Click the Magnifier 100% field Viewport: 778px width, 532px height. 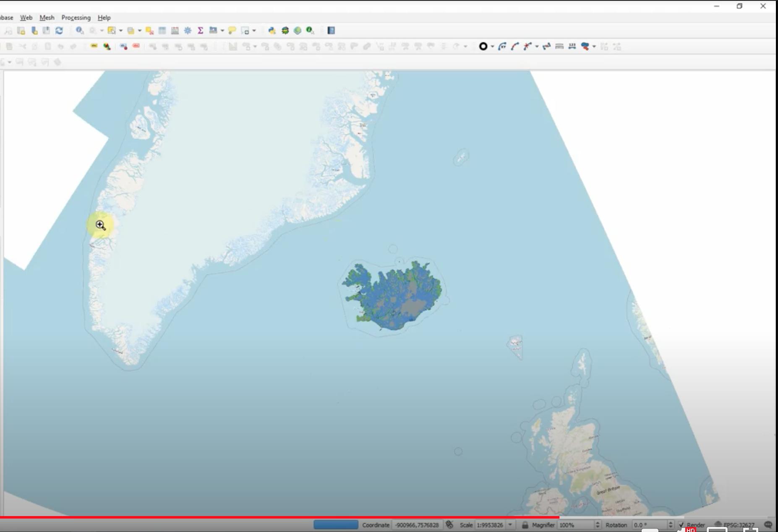[x=575, y=525]
